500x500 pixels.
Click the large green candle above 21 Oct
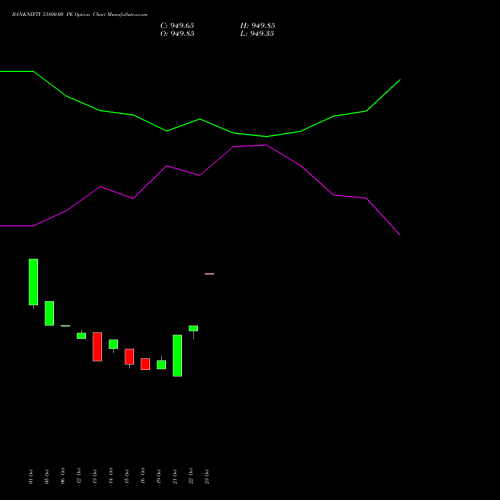177,356
